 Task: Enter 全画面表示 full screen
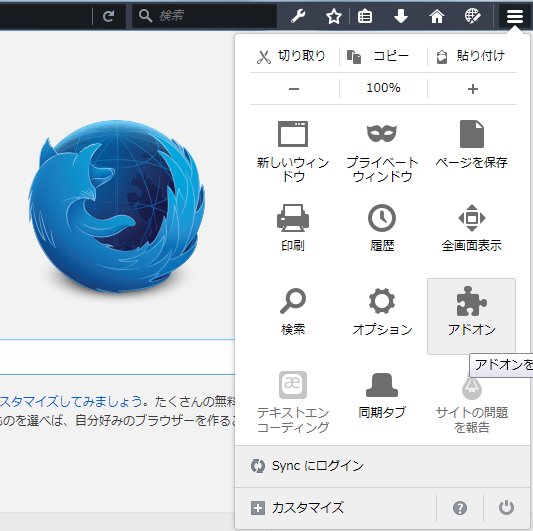point(472,228)
